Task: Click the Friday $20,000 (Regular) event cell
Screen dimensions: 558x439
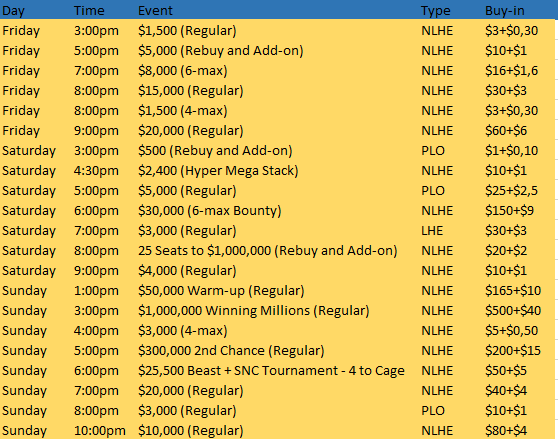Action: (x=191, y=131)
